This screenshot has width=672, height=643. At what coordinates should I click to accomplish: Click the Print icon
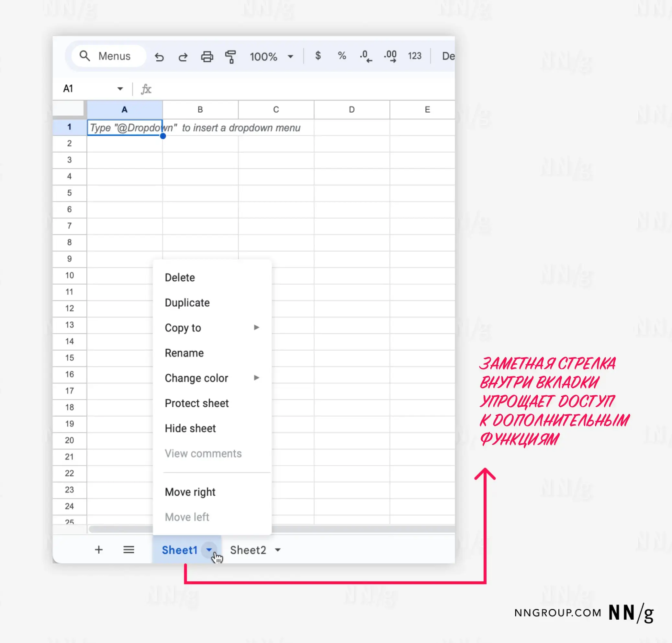click(x=207, y=57)
